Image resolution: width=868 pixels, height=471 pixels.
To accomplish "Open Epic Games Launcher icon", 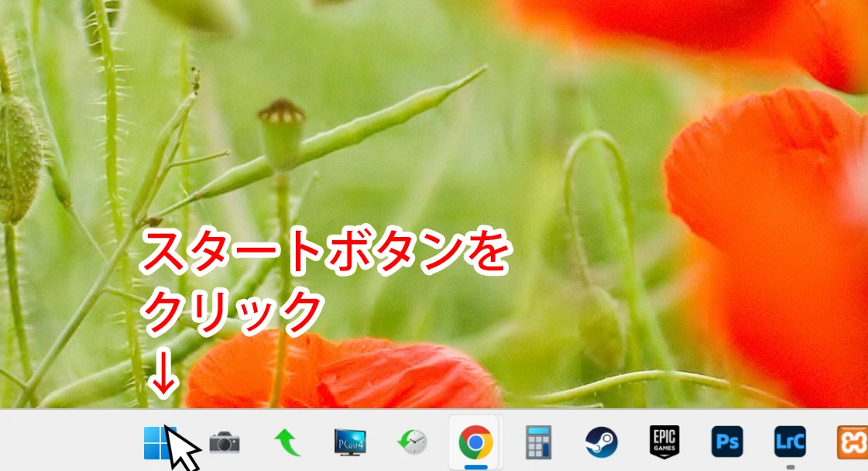I will click(664, 442).
